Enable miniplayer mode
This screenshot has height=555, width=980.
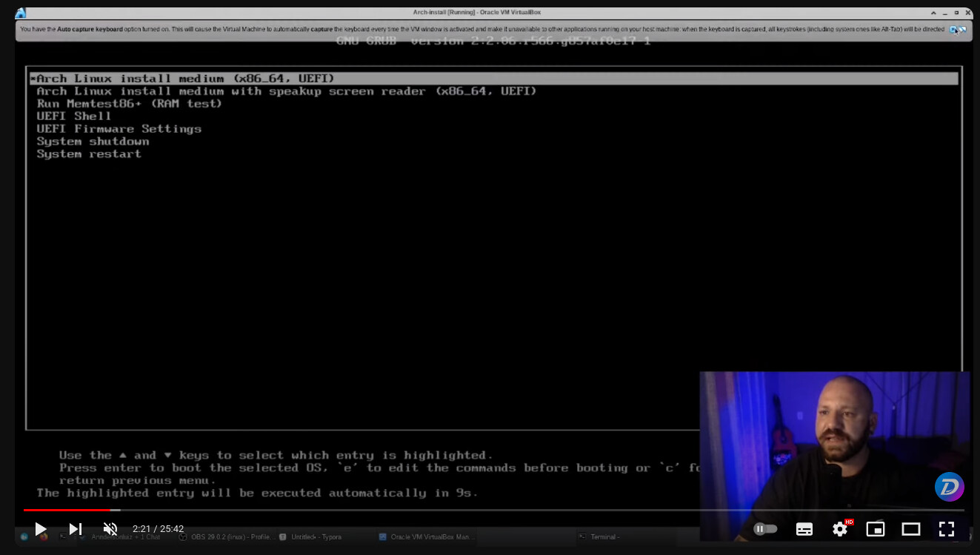(876, 529)
